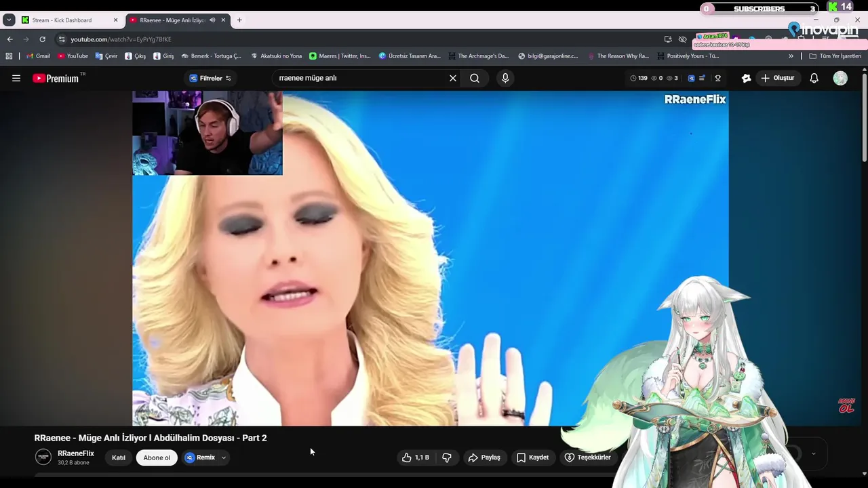The width and height of the screenshot is (868, 488).
Task: Click the blue IQ extension icon in header
Action: click(691, 78)
